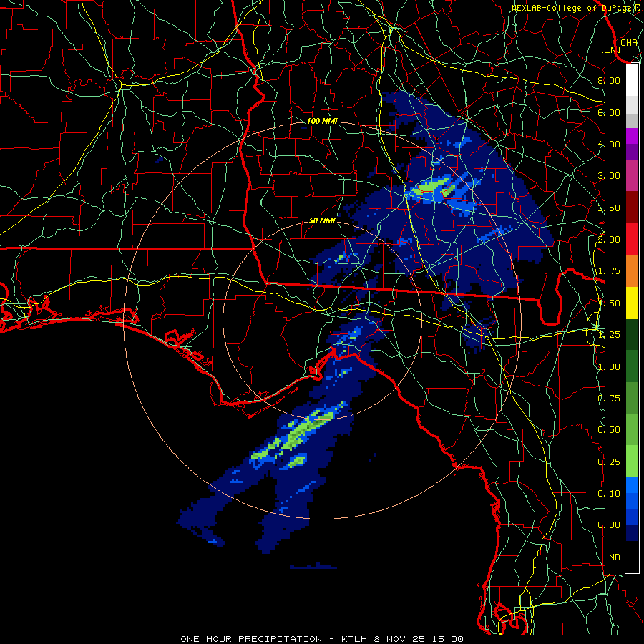Click the 0.25 legend value

609,462
